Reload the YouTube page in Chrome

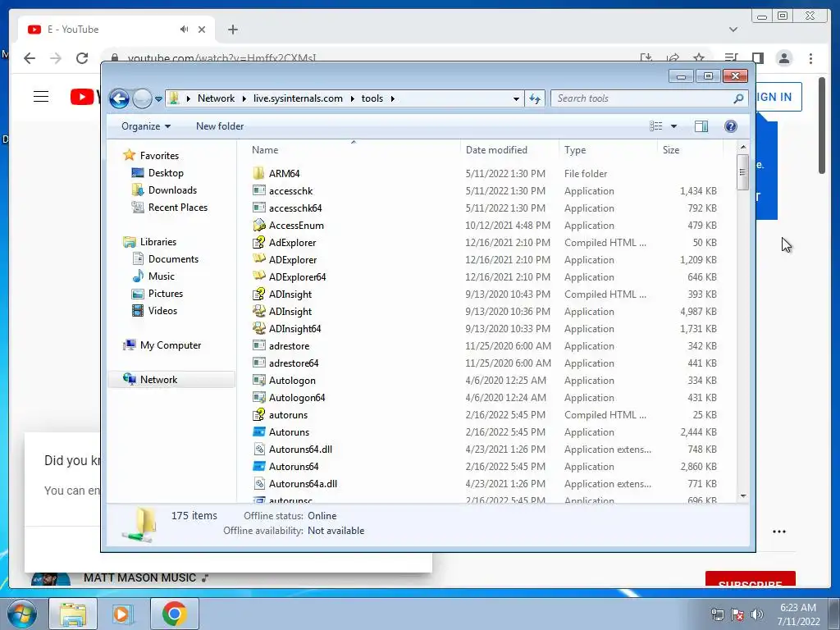(81, 58)
